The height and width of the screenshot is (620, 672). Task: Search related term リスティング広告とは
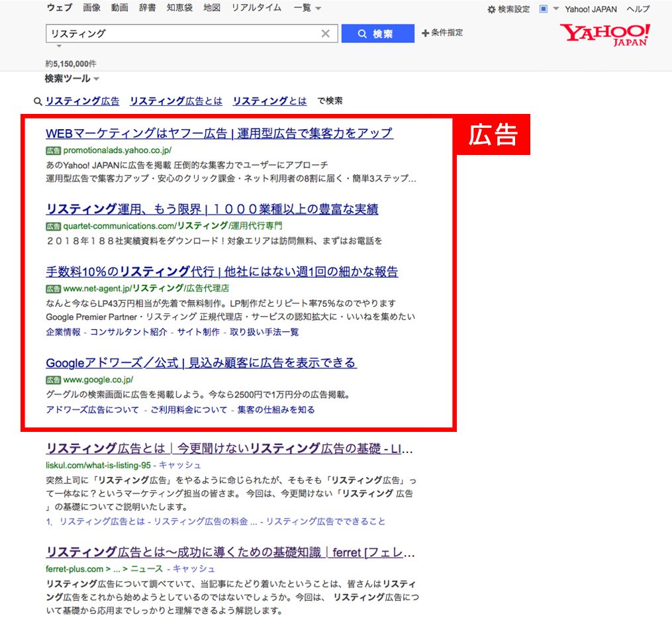pos(176,101)
